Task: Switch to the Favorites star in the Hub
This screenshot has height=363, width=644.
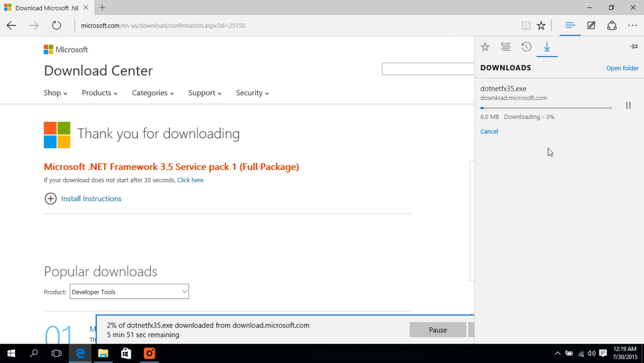Action: (x=485, y=47)
